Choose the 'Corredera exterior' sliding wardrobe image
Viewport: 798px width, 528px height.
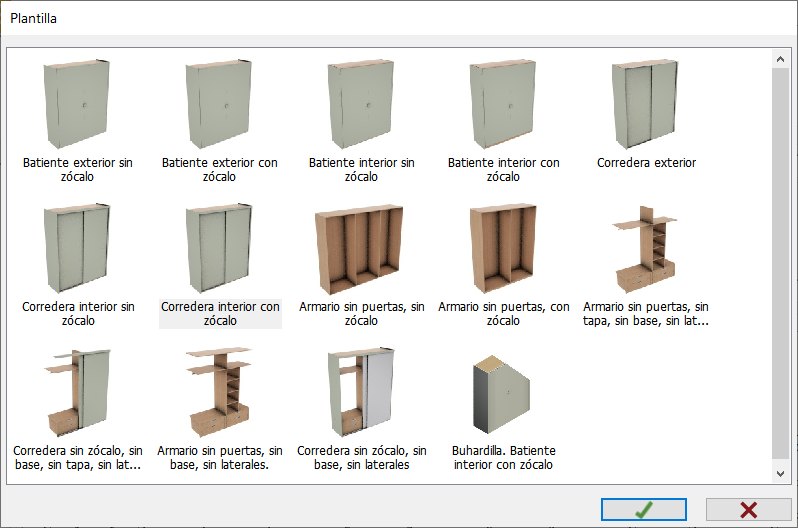[x=645, y=104]
